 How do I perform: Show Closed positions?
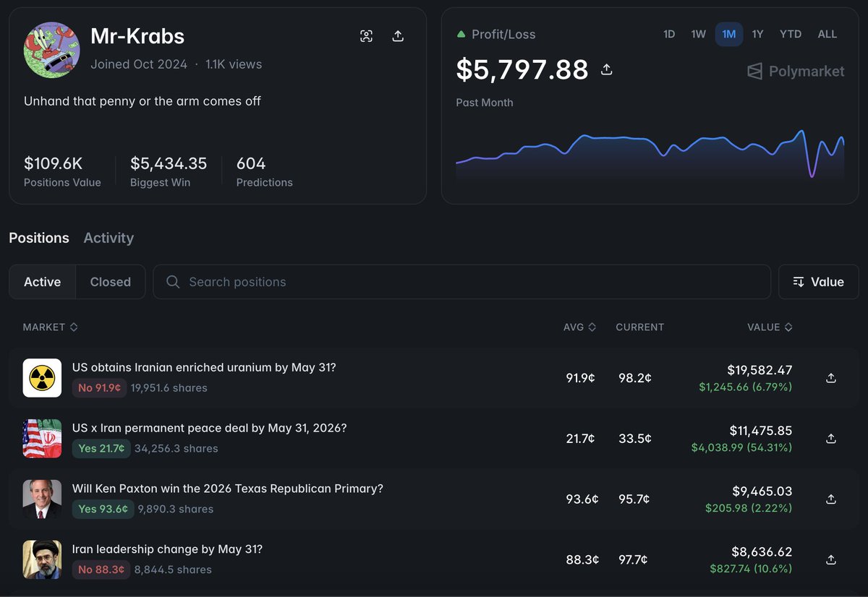click(x=111, y=282)
